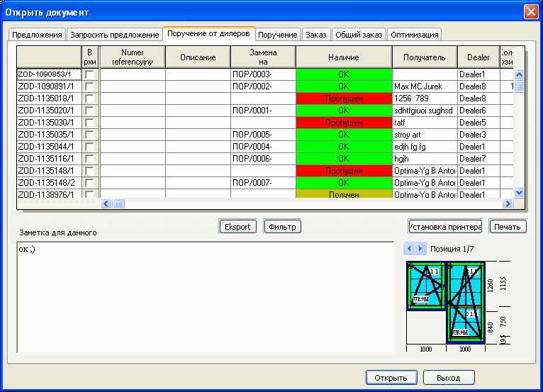Select the Поручение от дилеров tab
This screenshot has height=392, width=543.
click(208, 33)
